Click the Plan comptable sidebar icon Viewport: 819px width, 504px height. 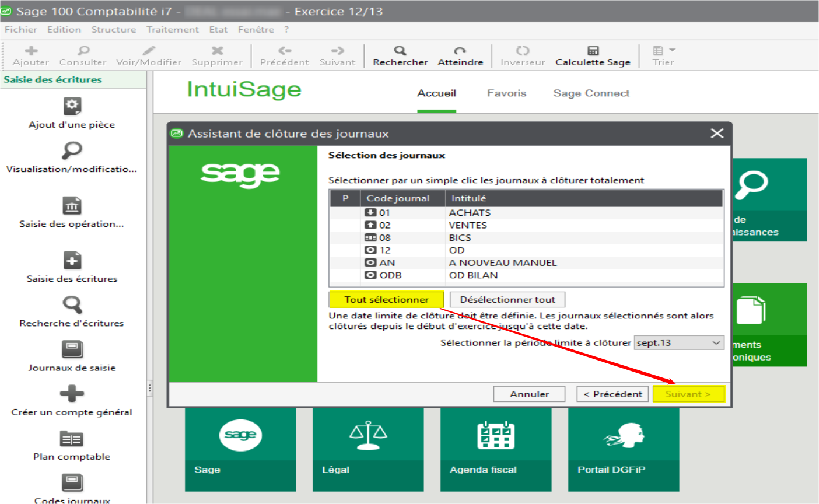click(x=72, y=439)
